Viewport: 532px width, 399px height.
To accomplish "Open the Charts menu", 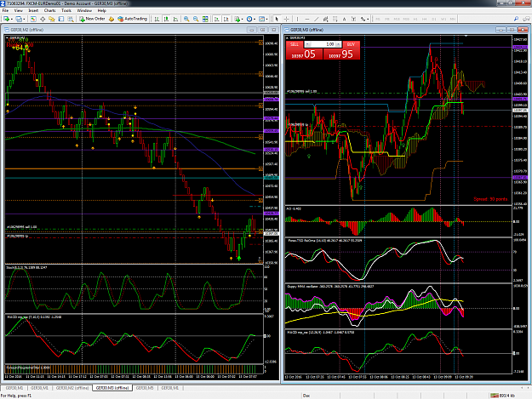I will pyautogui.click(x=49, y=10).
